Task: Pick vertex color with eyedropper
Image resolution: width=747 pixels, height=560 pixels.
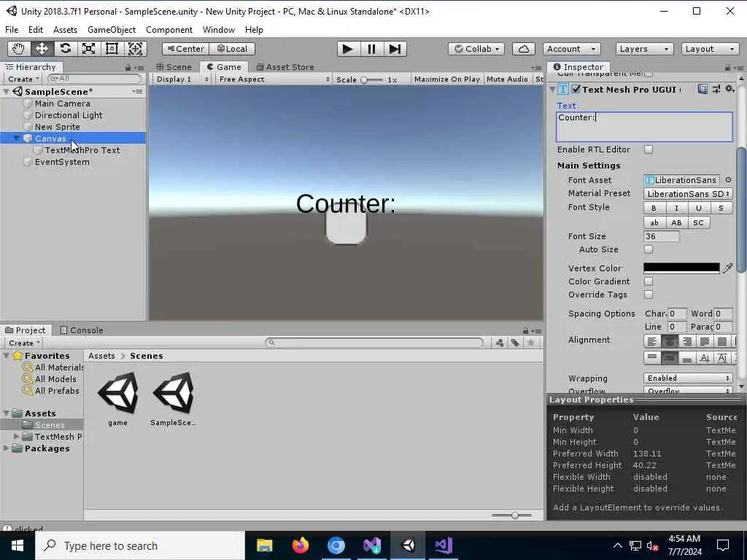Action: [x=727, y=268]
